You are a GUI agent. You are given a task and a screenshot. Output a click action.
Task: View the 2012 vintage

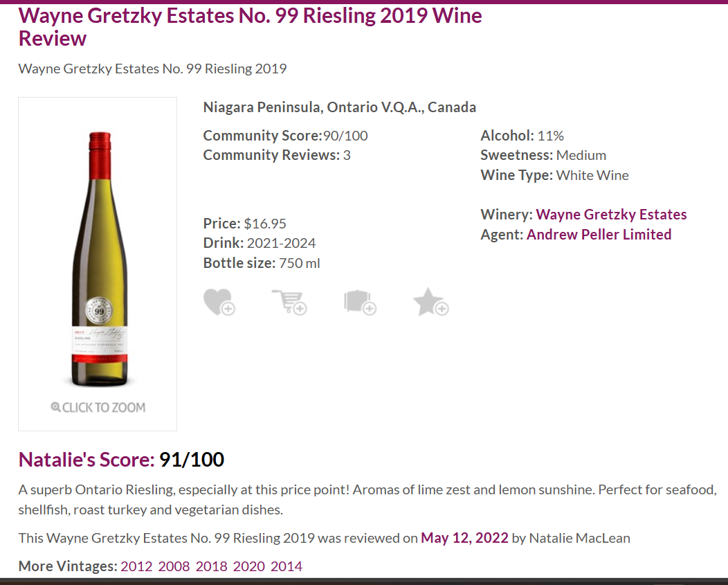[136, 566]
